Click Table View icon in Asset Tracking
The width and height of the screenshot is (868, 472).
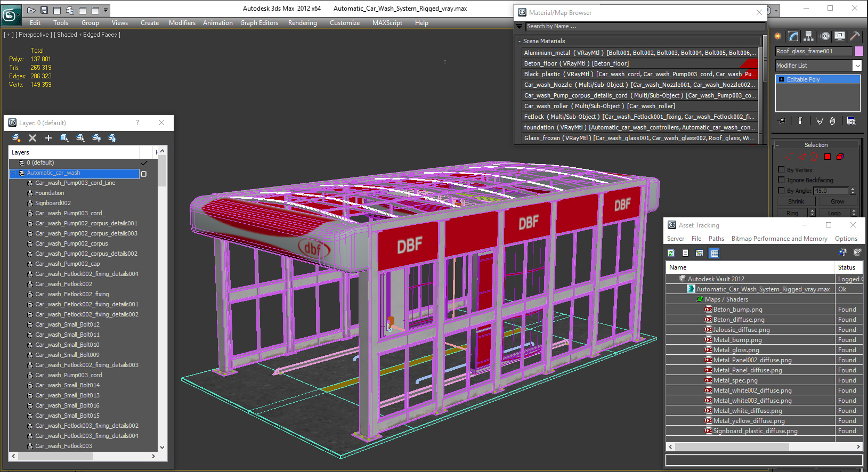(715, 253)
